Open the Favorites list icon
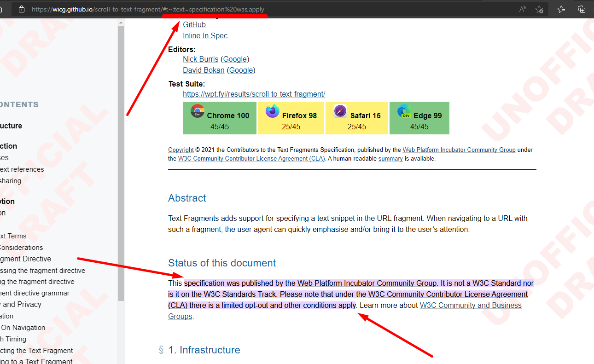 (561, 9)
